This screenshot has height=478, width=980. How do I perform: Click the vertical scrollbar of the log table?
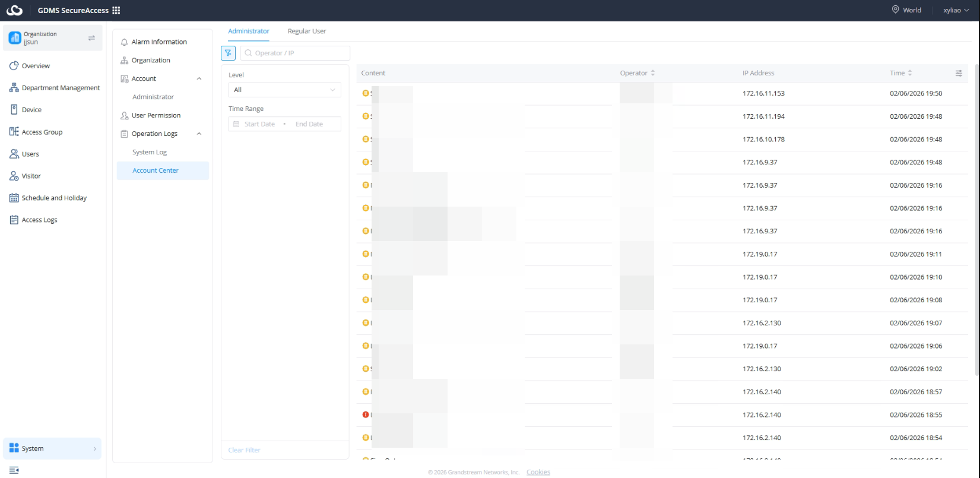pyautogui.click(x=976, y=220)
